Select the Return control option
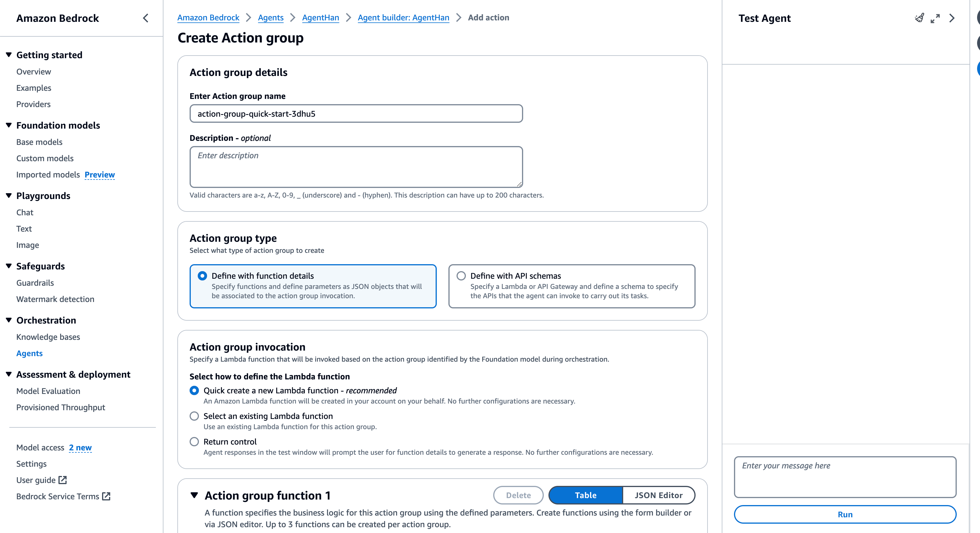The width and height of the screenshot is (980, 533). [x=195, y=442]
